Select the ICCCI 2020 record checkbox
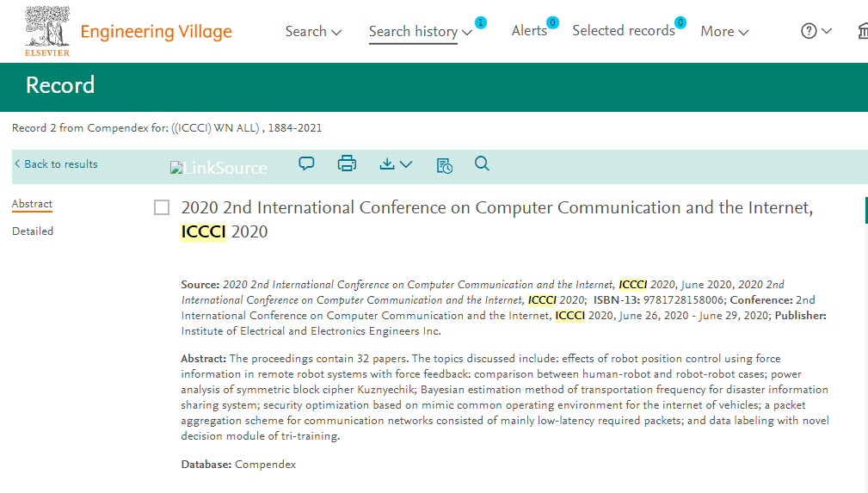Screen dimensions: 868x493 point(162,207)
